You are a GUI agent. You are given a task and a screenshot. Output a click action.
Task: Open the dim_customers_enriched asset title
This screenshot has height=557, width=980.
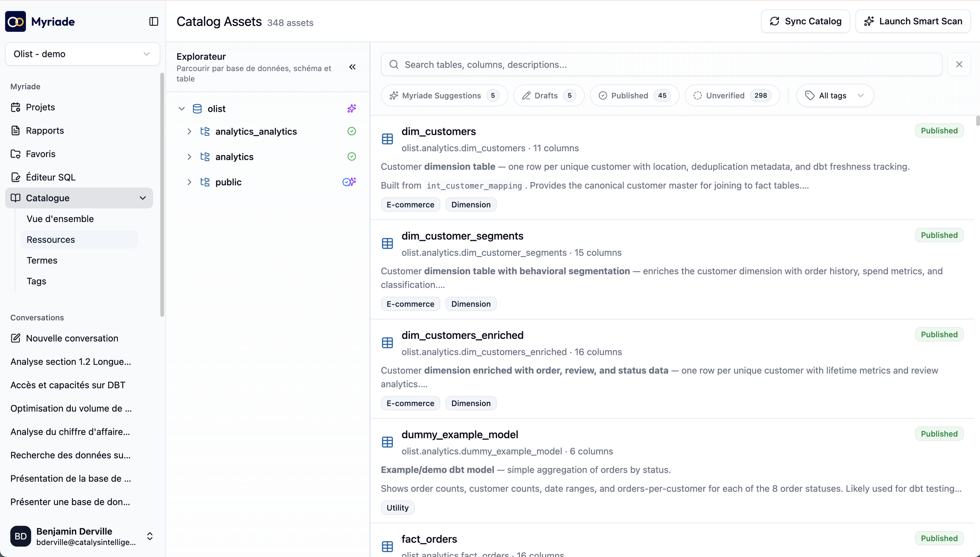[462, 335]
